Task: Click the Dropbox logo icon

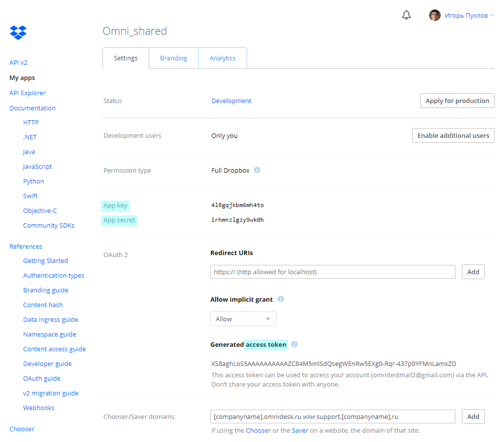Action: (x=18, y=32)
